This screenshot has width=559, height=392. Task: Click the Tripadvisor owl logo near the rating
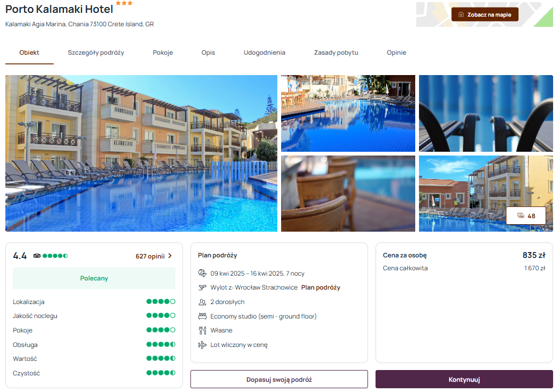click(36, 256)
